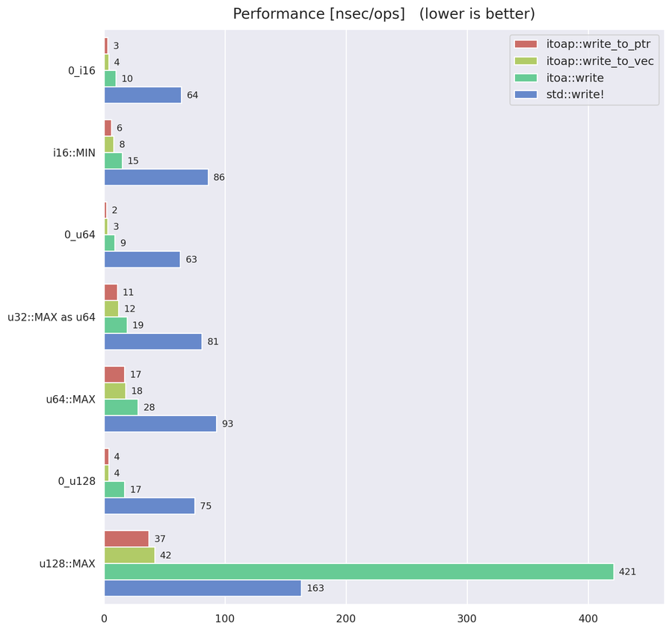Click the 421 green bar for u128::MAX
Screen dimensions: 672x632
pos(359,571)
